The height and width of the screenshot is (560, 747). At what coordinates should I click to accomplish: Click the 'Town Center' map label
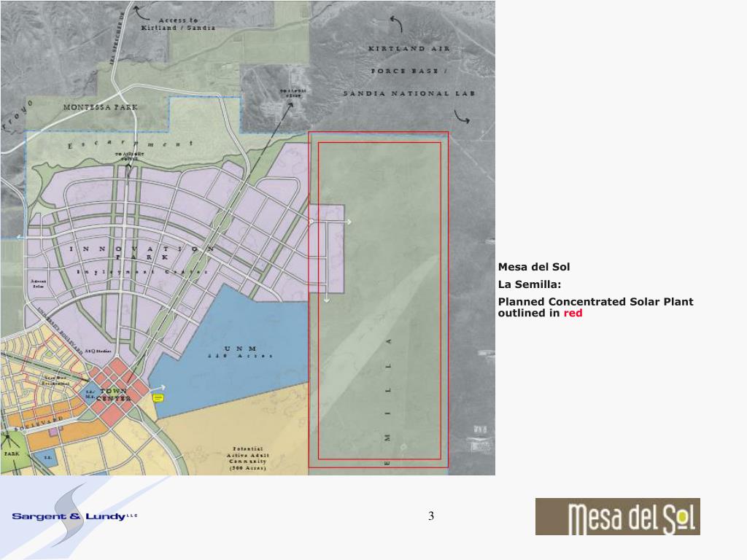[x=113, y=394]
